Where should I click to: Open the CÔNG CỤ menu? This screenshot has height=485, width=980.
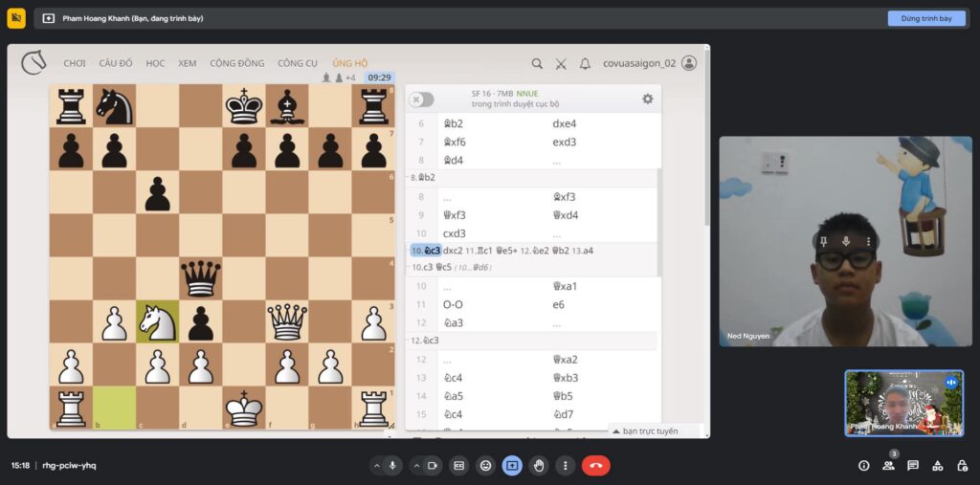pyautogui.click(x=298, y=64)
